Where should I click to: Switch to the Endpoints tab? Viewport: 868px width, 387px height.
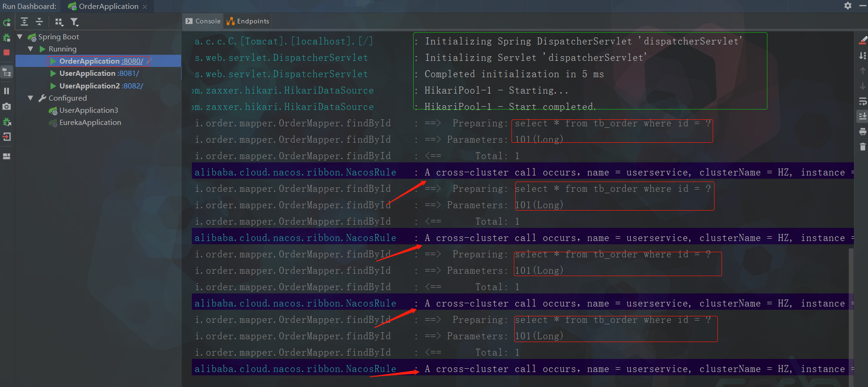(248, 21)
